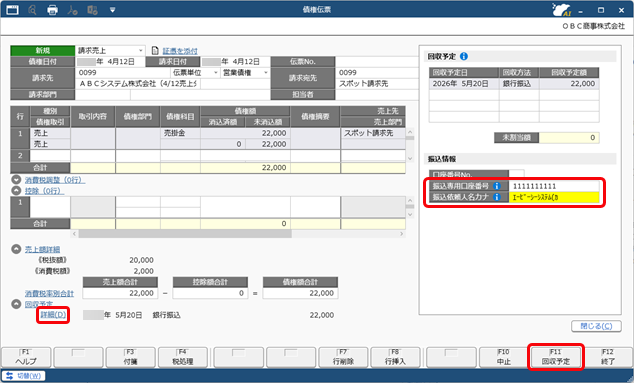Click the PDF output icon in title bar
The image size is (634, 383).
click(72, 10)
